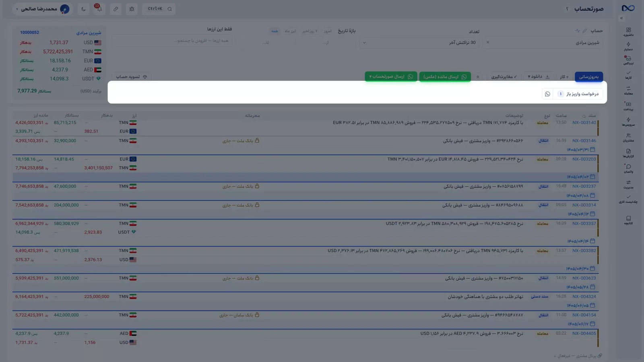
Task: Open گزارش‌ها (reports) in the sidebar
Action: 628,153
